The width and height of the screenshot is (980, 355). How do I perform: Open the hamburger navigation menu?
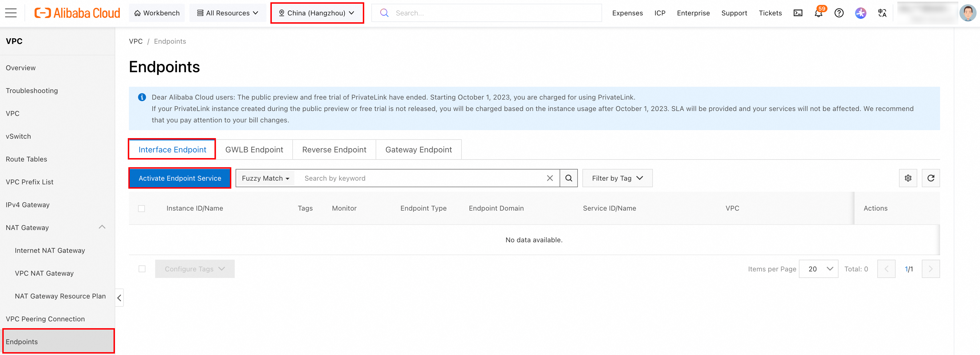click(11, 13)
